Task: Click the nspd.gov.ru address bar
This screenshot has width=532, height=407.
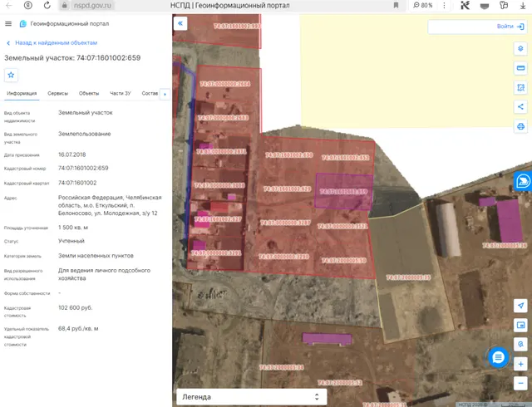Action: coord(92,6)
